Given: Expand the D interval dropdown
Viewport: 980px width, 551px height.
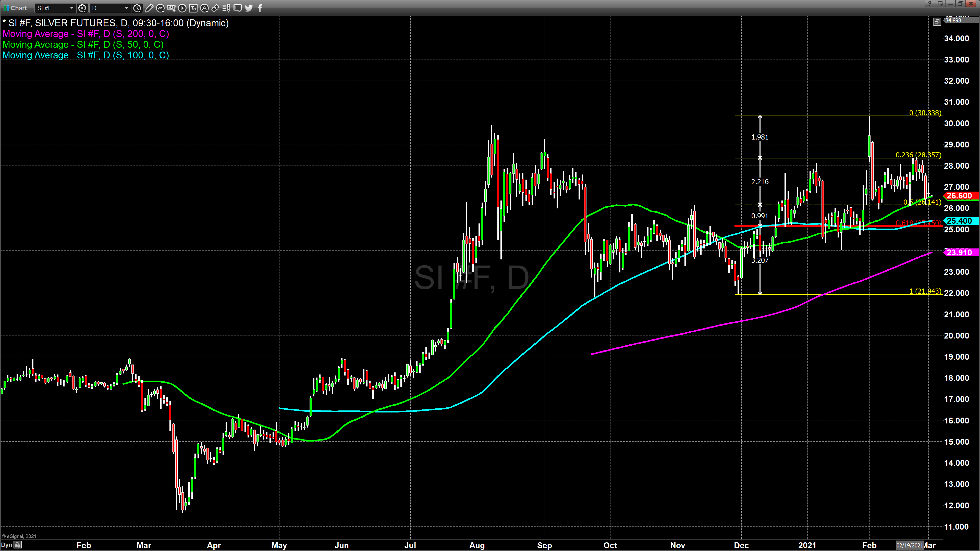Looking at the screenshot, I should (127, 8).
